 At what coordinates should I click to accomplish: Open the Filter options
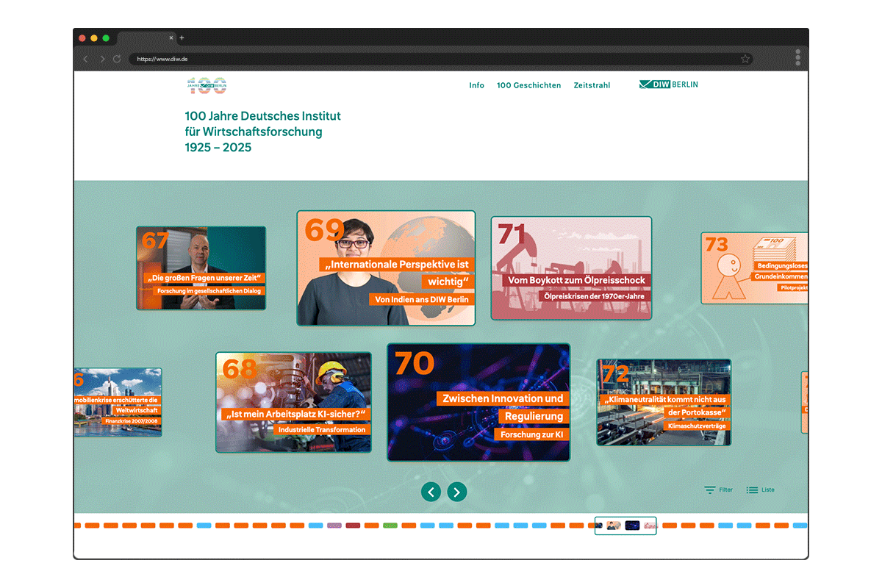718,490
